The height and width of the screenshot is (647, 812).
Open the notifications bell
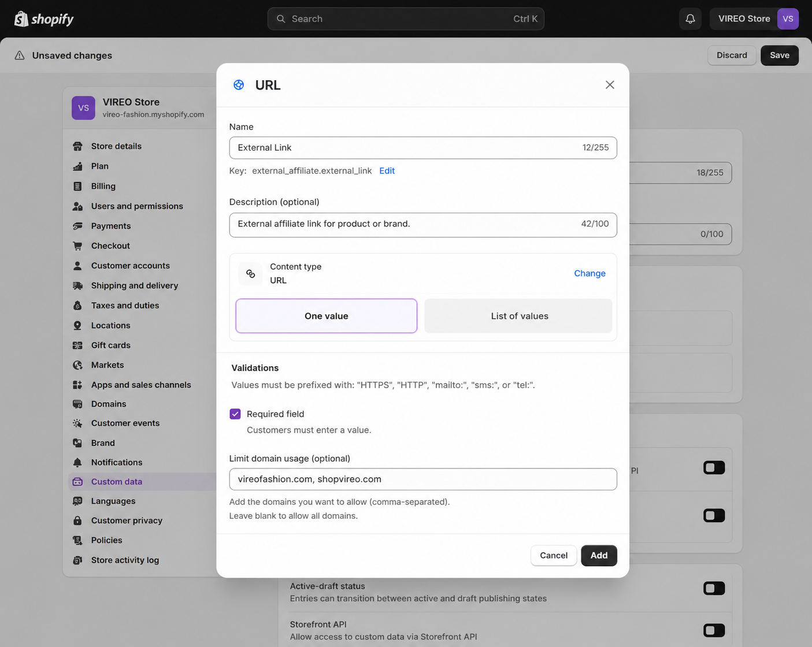click(690, 19)
